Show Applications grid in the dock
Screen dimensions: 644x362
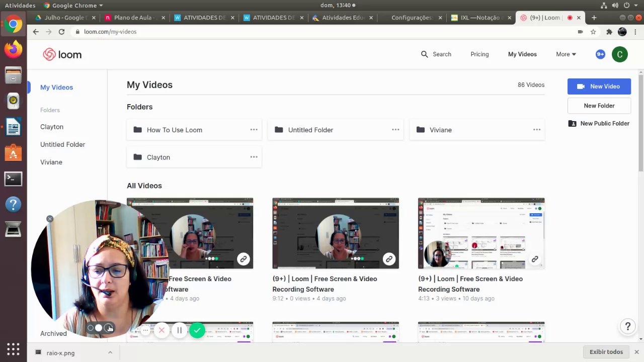(13, 349)
